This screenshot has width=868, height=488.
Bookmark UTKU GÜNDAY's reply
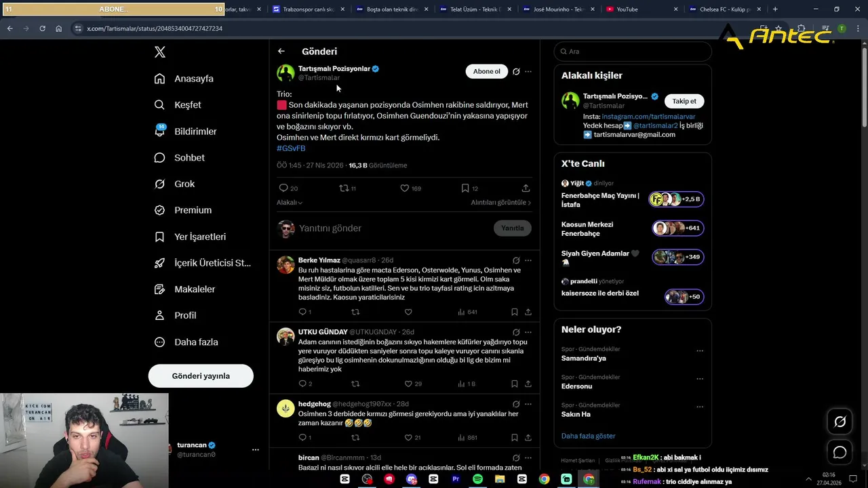click(515, 384)
